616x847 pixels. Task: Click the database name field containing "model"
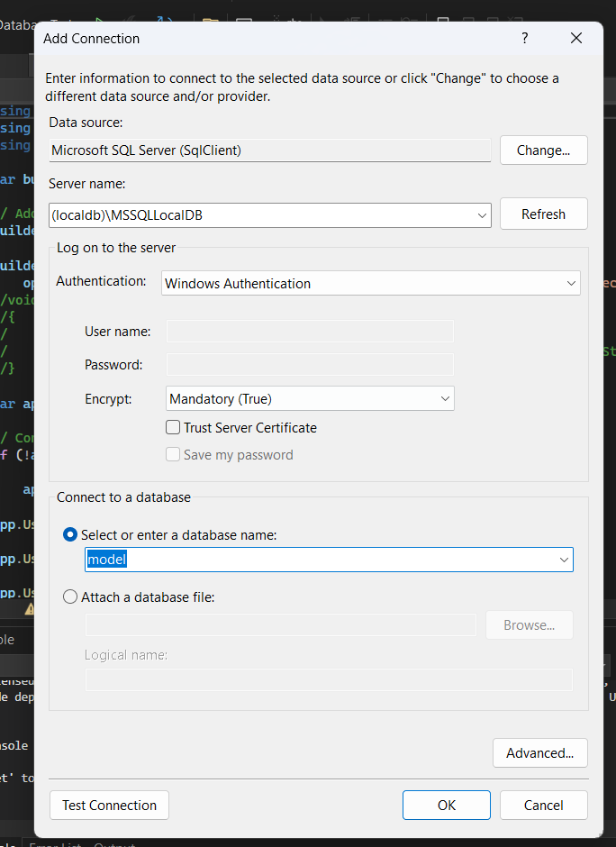[315, 560]
